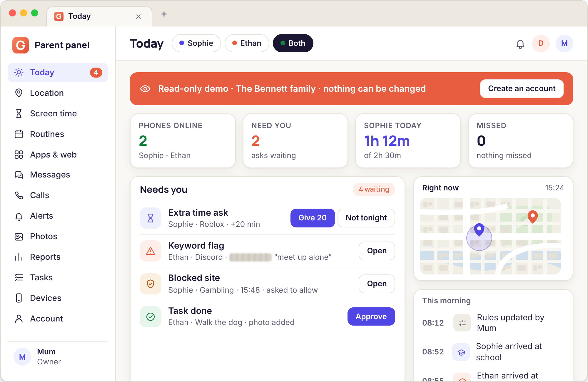Open the Mum Owner profile at sidebar bottom
Image resolution: width=588 pixels, height=382 pixels.
58,357
